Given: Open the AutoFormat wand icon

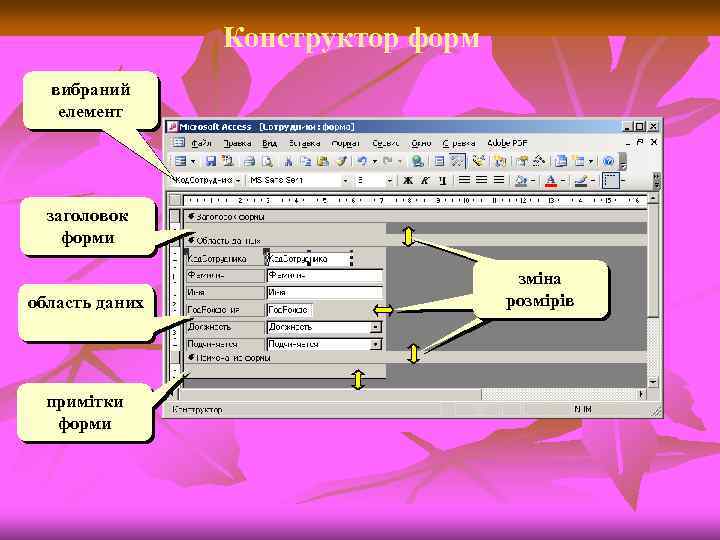Looking at the screenshot, I should click(x=479, y=161).
